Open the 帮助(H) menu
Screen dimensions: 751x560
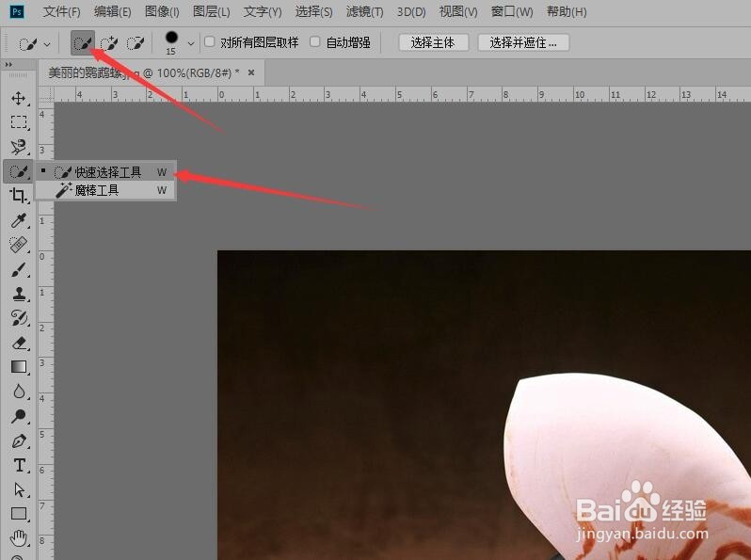coord(567,11)
